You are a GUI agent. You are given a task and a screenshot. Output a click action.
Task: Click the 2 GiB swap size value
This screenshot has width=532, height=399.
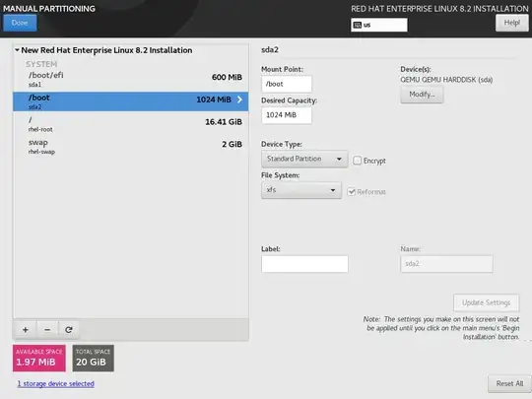[232, 144]
